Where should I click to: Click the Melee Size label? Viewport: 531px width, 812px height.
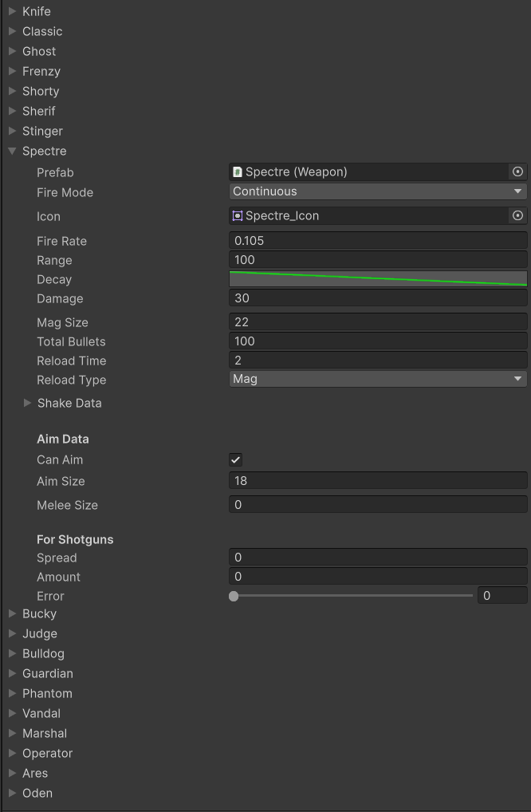point(67,506)
